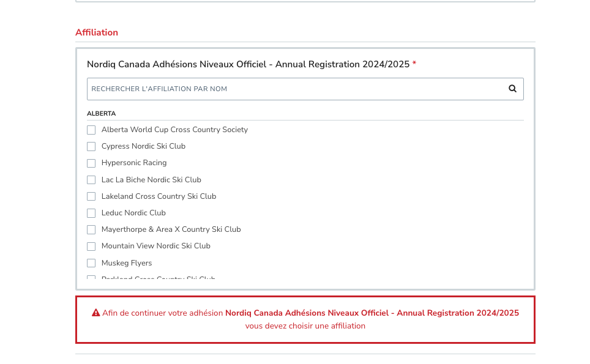Click the ALBERTA province group header

(101, 114)
